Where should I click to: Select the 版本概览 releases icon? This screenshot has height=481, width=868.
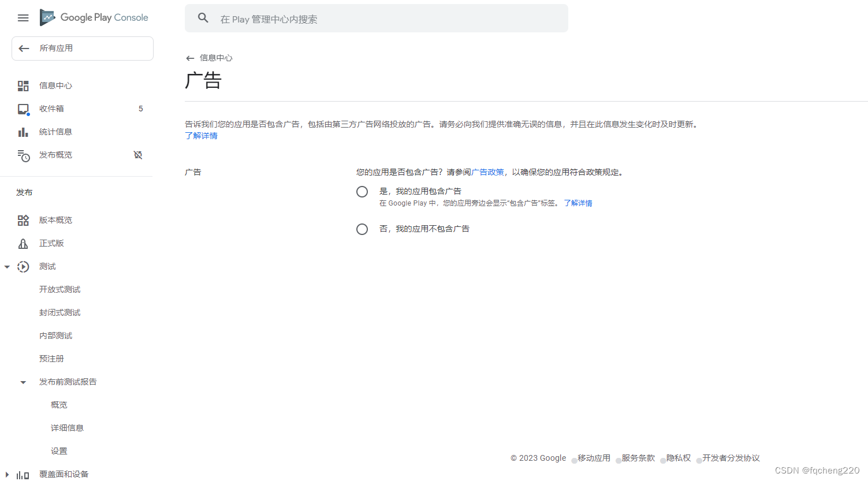[23, 220]
